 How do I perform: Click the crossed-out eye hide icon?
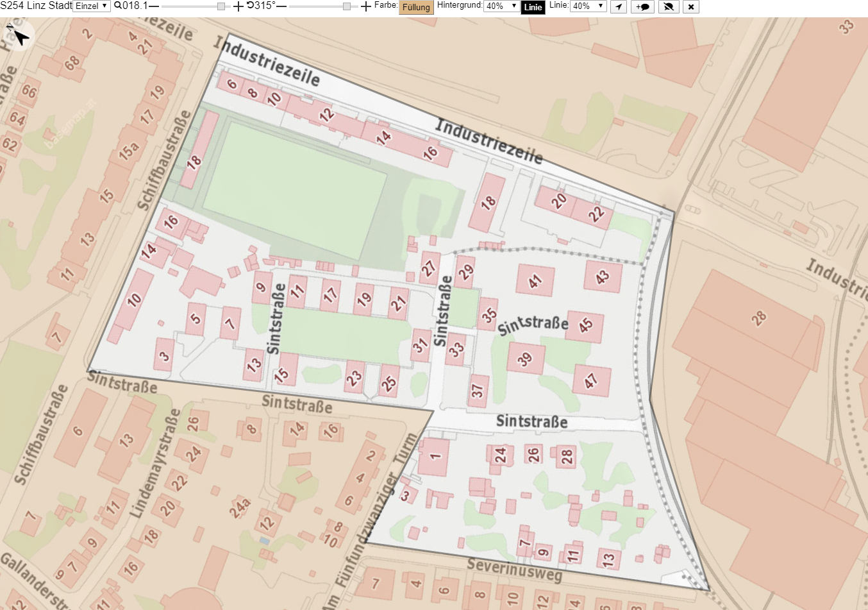pos(668,6)
